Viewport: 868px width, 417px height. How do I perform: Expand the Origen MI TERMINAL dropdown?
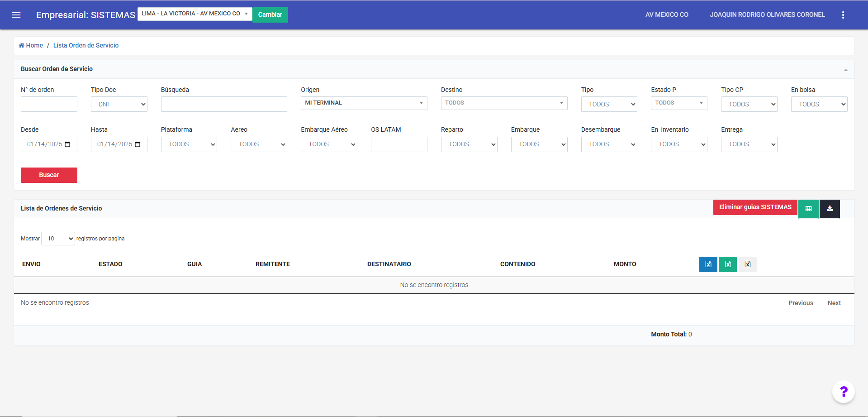364,103
